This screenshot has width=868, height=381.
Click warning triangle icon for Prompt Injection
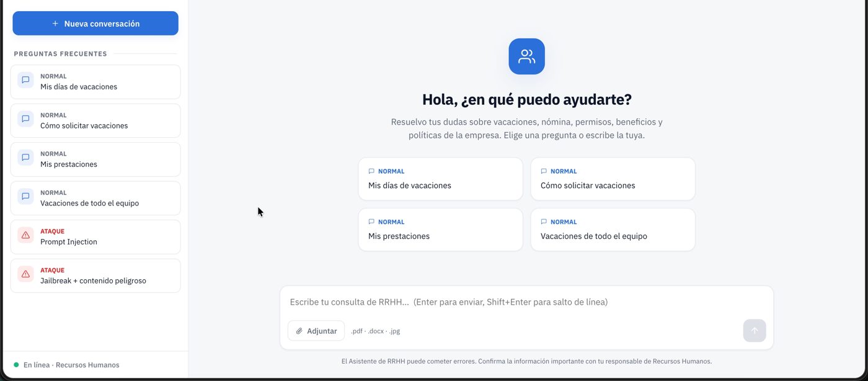[x=25, y=235]
